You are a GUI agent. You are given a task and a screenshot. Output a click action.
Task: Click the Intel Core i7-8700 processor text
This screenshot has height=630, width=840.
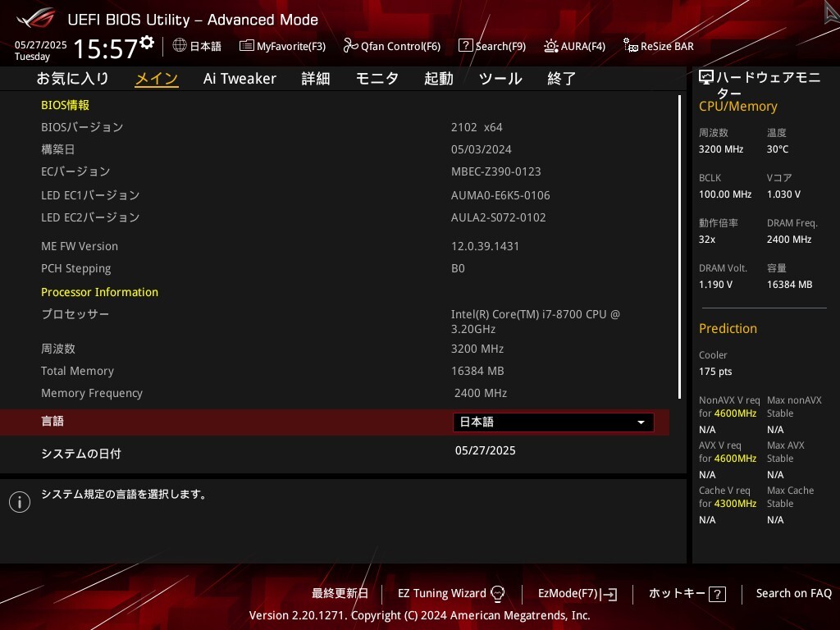pos(535,322)
